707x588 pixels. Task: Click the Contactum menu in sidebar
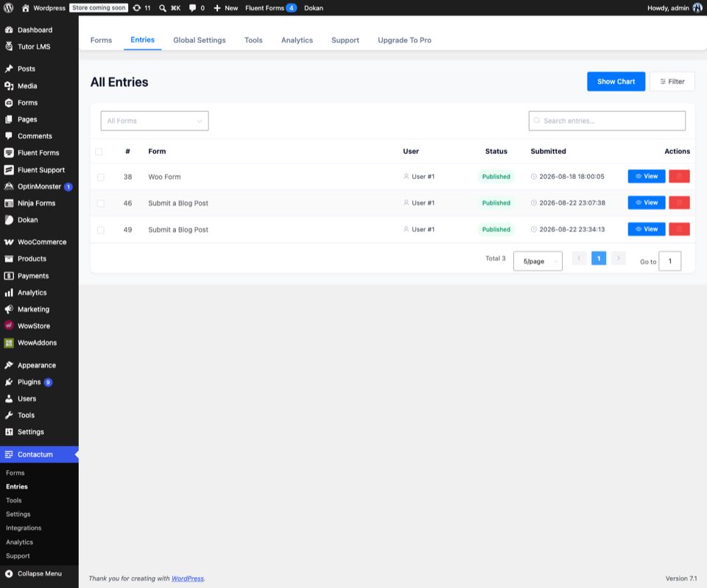coord(39,455)
